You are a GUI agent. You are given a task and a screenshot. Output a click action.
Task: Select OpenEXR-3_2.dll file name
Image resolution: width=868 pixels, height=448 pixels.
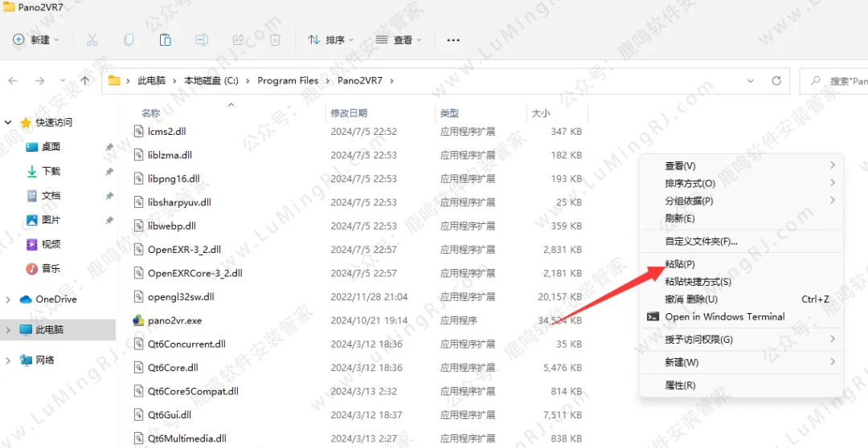click(x=184, y=250)
